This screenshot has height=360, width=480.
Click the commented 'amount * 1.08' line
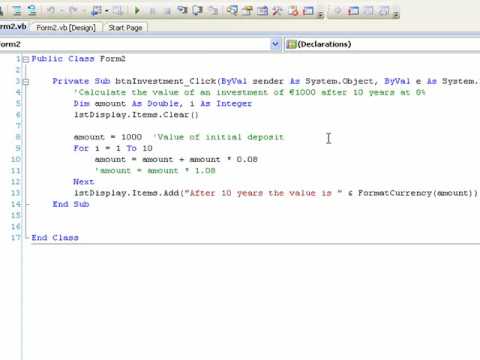[x=155, y=171]
